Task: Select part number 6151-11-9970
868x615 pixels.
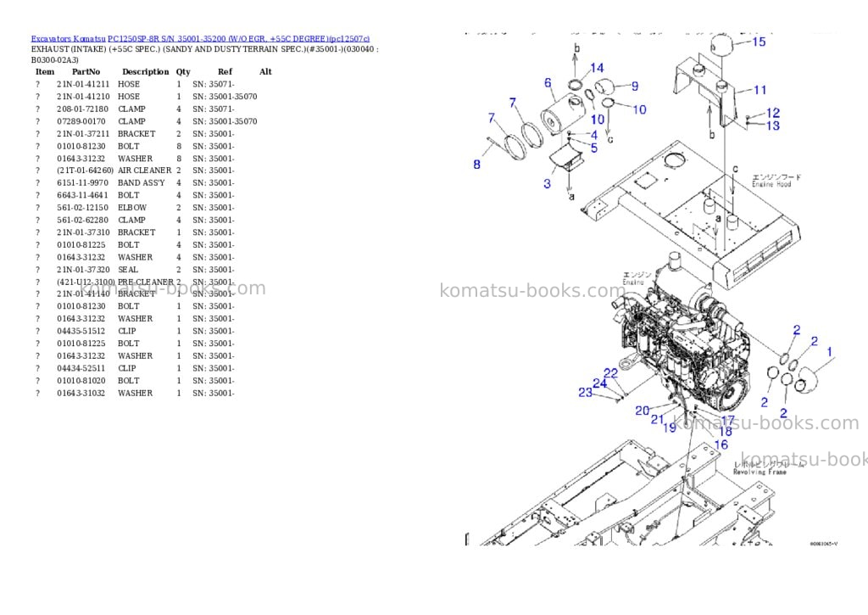Action: click(82, 183)
